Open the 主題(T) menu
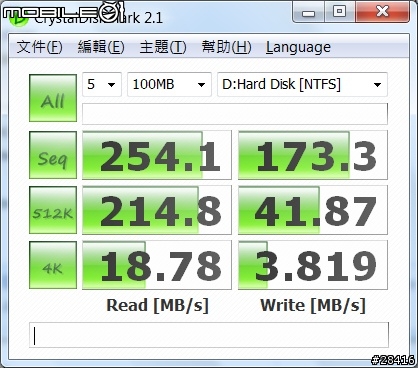Screen dimensions: 419x368 point(163,47)
